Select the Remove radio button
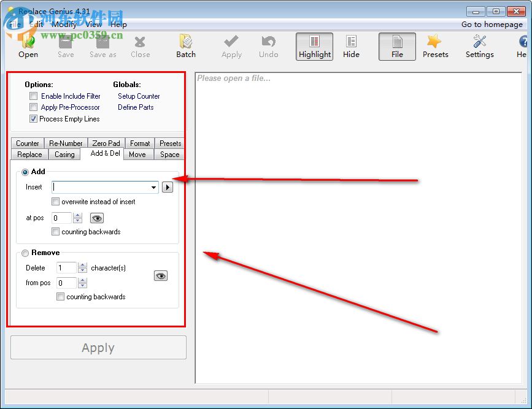532x409 pixels. 25,253
